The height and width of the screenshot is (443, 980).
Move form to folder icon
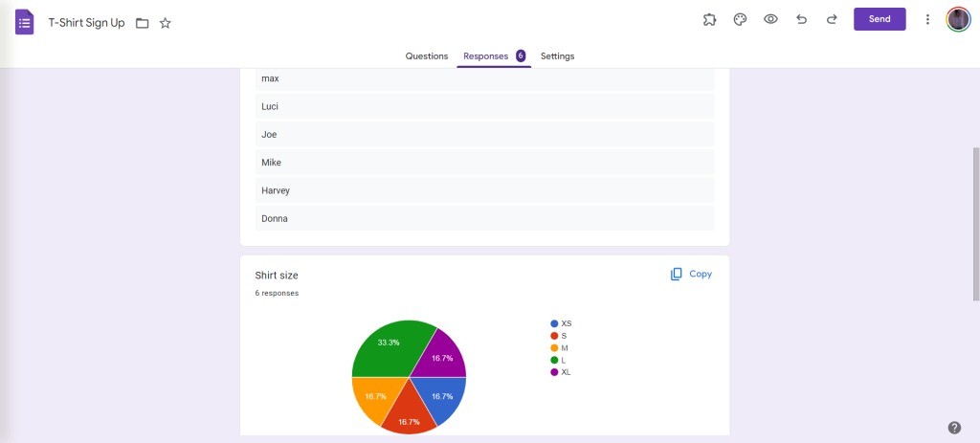click(143, 23)
